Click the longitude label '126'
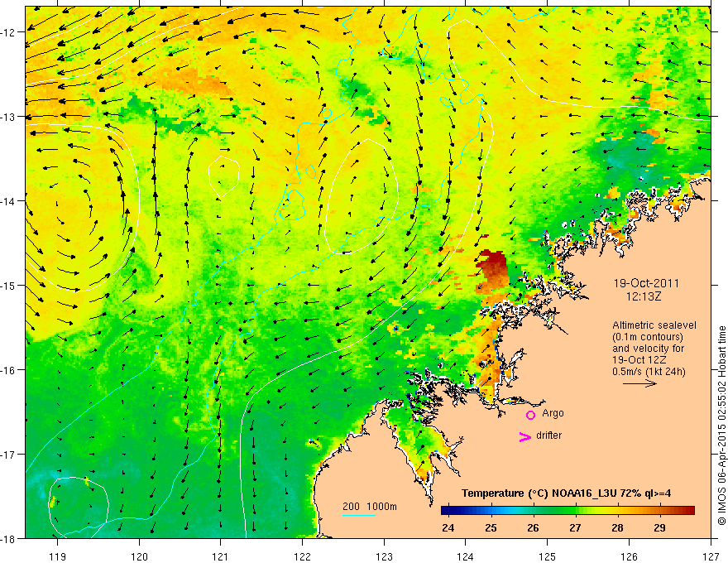 pos(629,556)
